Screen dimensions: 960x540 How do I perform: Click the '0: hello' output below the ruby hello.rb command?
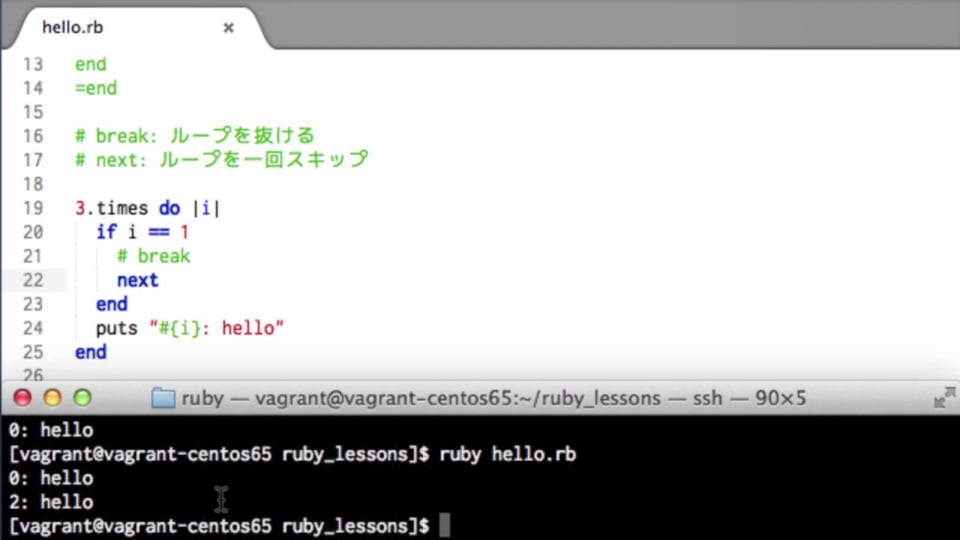[51, 478]
